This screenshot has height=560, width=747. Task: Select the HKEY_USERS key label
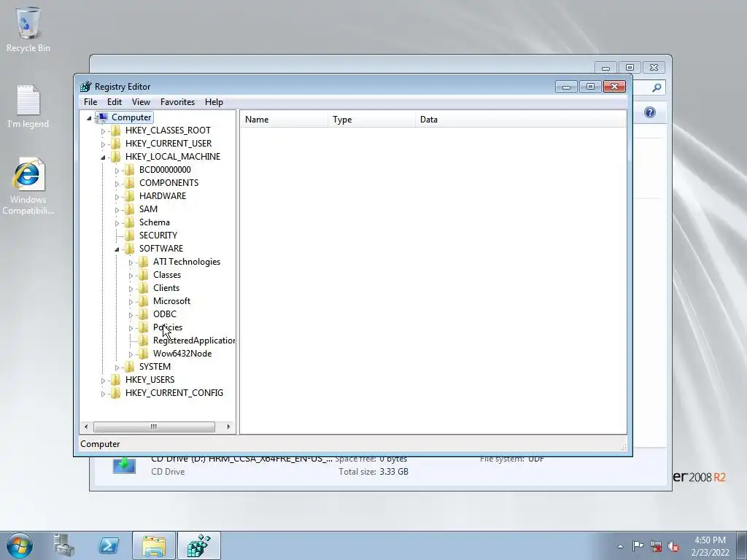[x=150, y=379]
